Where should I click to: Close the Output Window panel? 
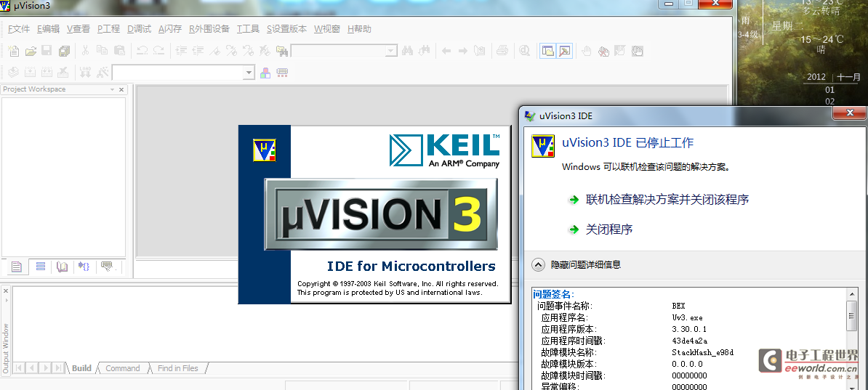(x=6, y=291)
